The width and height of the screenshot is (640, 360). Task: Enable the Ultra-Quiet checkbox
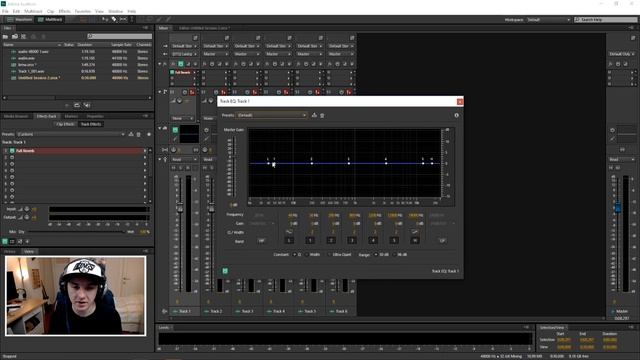coord(329,254)
